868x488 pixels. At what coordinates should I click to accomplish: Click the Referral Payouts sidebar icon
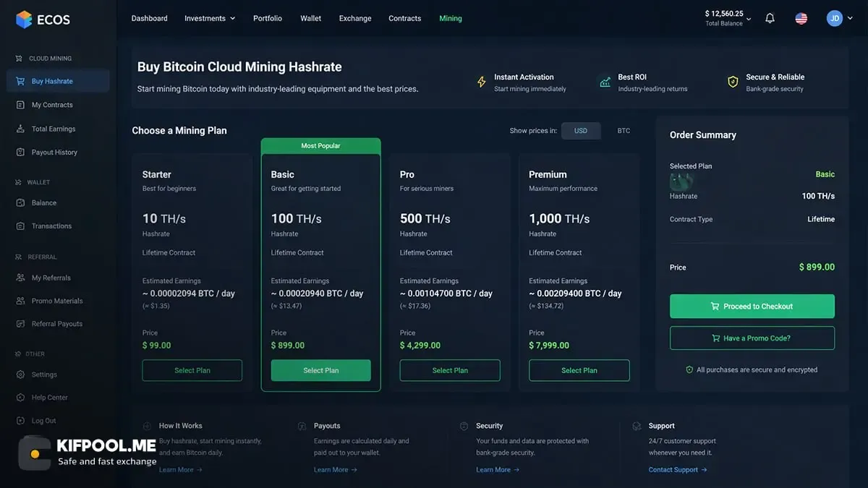point(20,324)
